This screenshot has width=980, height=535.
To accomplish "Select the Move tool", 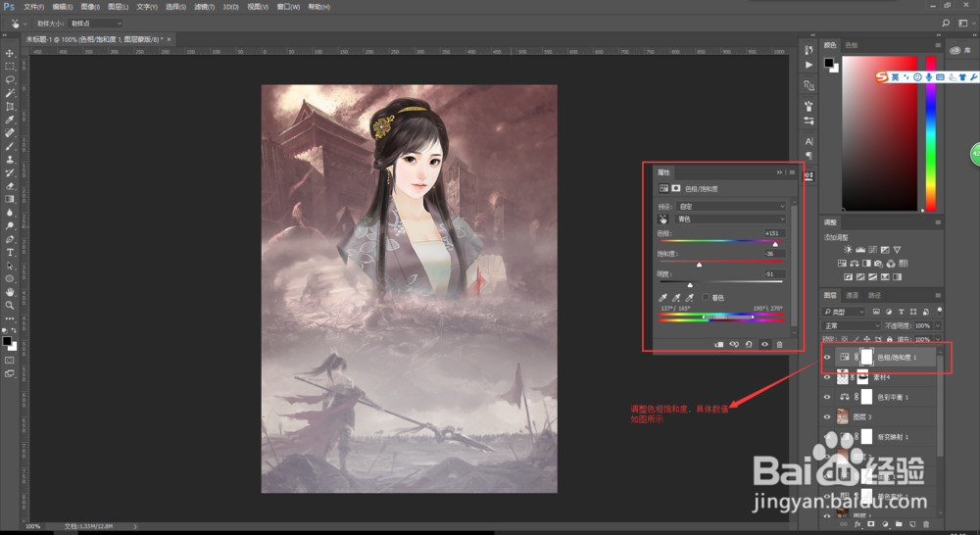I will coord(10,53).
